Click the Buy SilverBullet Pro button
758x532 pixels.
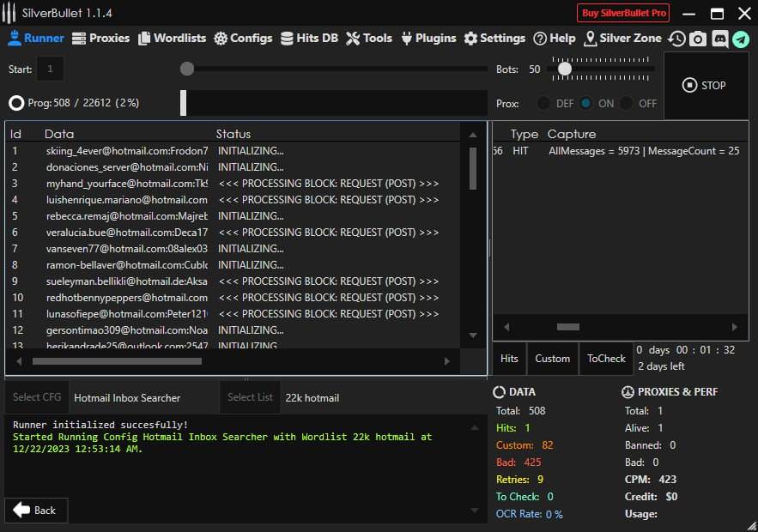point(623,13)
